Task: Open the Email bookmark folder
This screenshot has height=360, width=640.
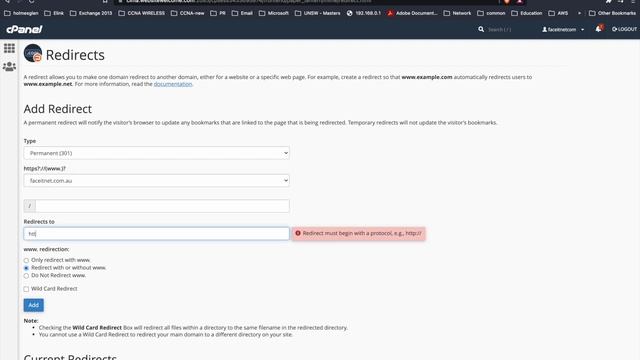Action: (242, 13)
